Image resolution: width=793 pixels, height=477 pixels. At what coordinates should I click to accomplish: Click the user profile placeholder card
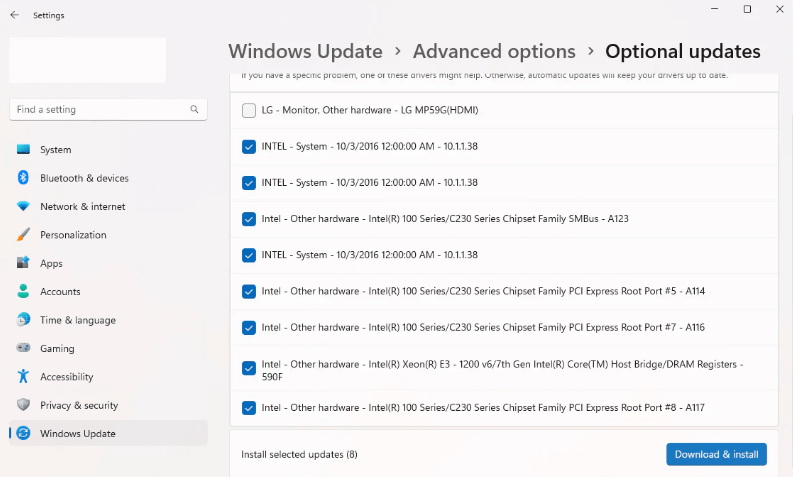pyautogui.click(x=87, y=60)
